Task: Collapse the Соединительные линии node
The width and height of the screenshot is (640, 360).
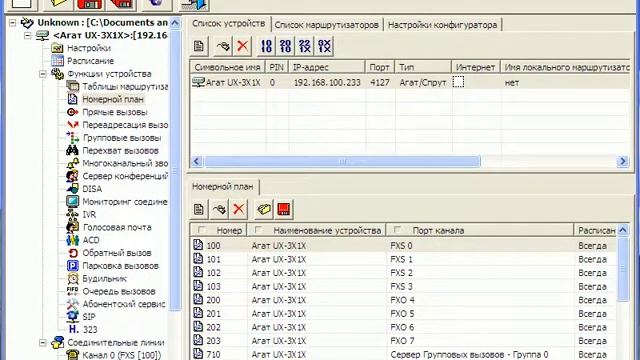Action: 43,342
